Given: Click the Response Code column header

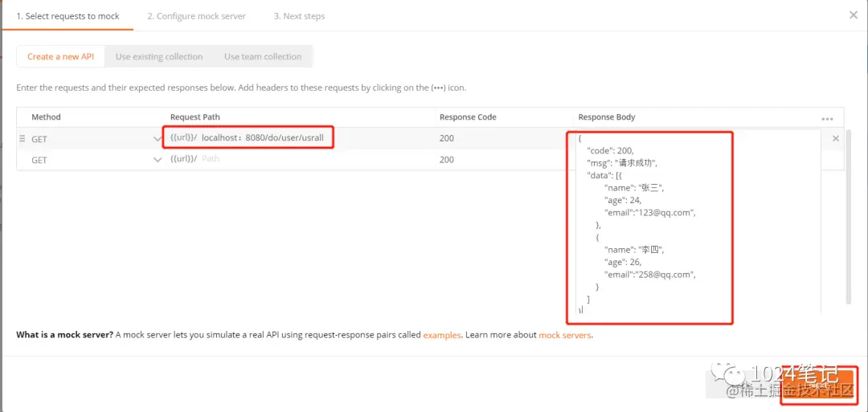Looking at the screenshot, I should tap(468, 117).
